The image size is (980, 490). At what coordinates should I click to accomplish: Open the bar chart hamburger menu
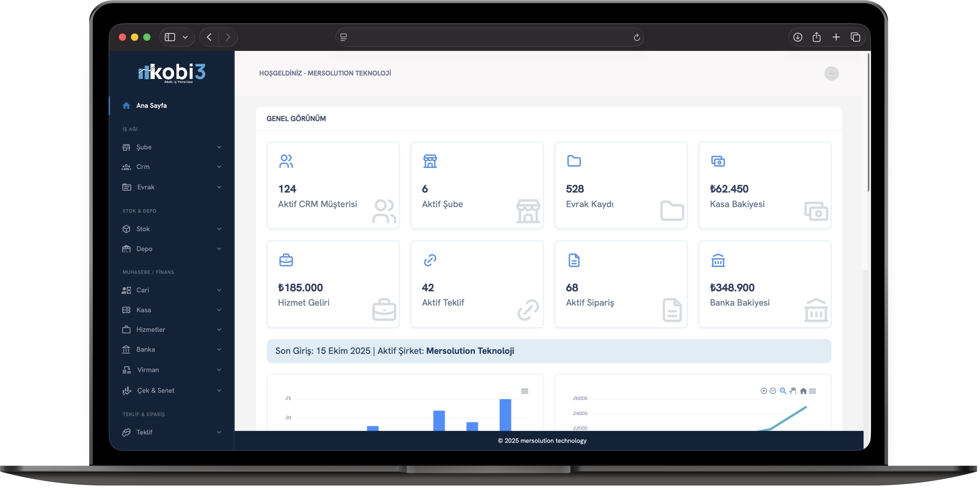(x=524, y=391)
